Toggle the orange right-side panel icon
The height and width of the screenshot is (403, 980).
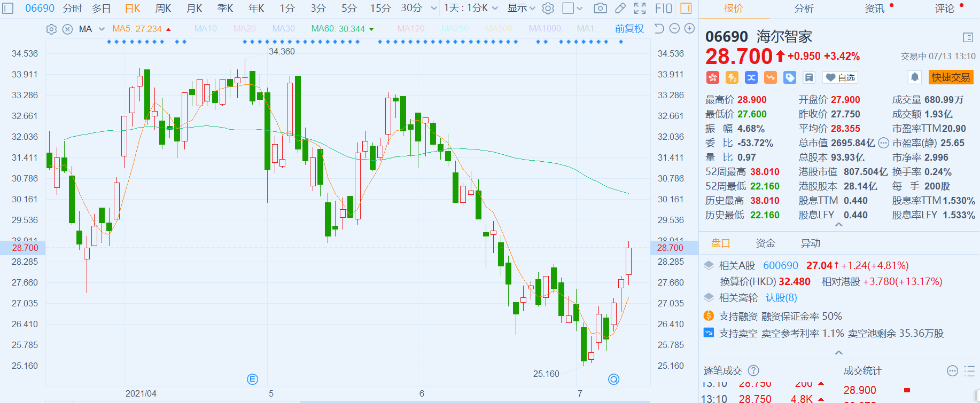click(x=686, y=8)
